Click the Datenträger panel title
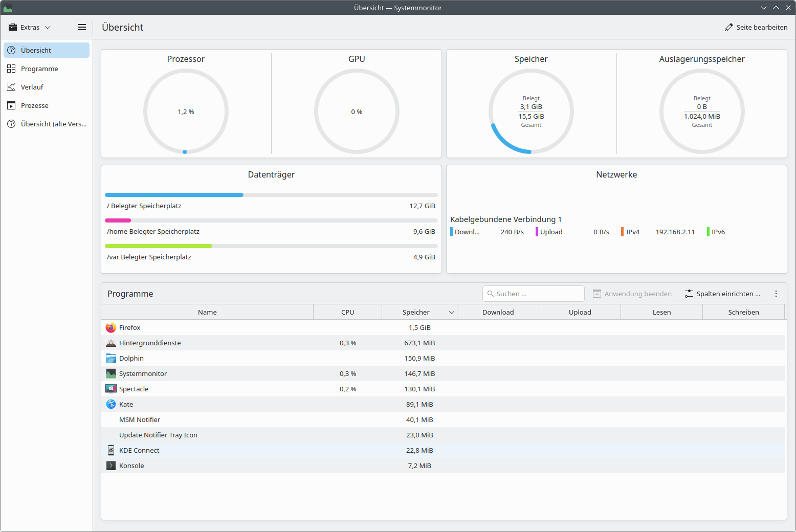The height and width of the screenshot is (532, 796). 271,174
